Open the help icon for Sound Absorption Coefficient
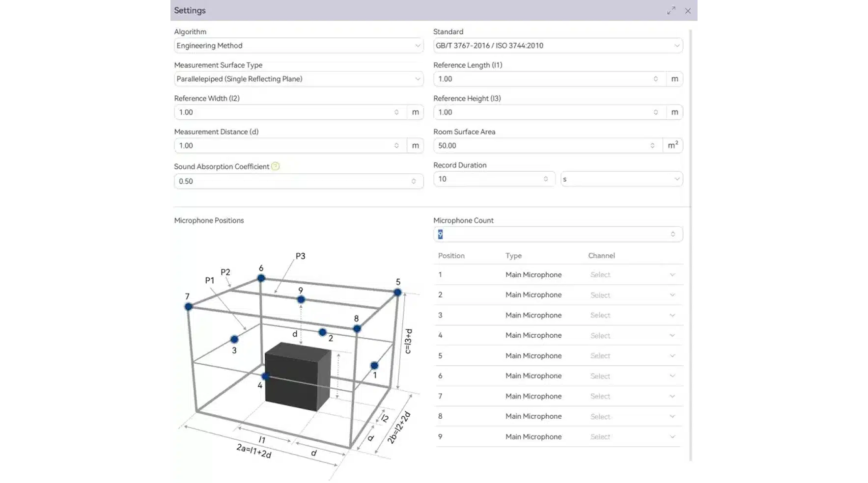This screenshot has width=868, height=483. click(276, 166)
